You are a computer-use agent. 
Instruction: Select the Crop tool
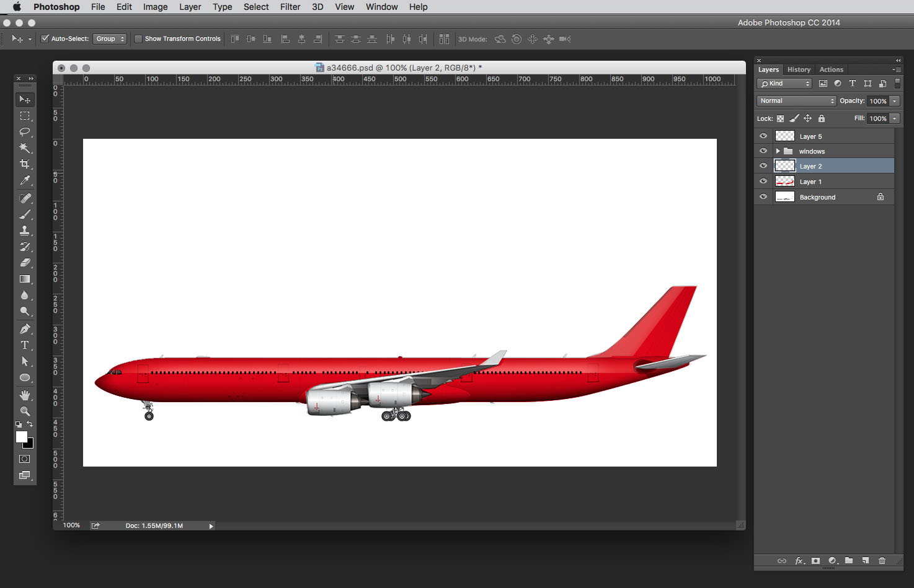pos(25,164)
